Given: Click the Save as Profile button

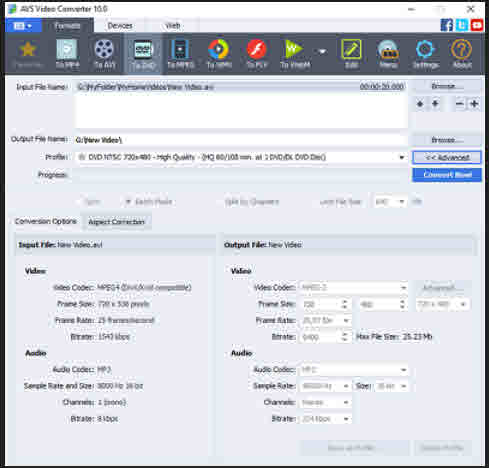Looking at the screenshot, I should [x=355, y=448].
